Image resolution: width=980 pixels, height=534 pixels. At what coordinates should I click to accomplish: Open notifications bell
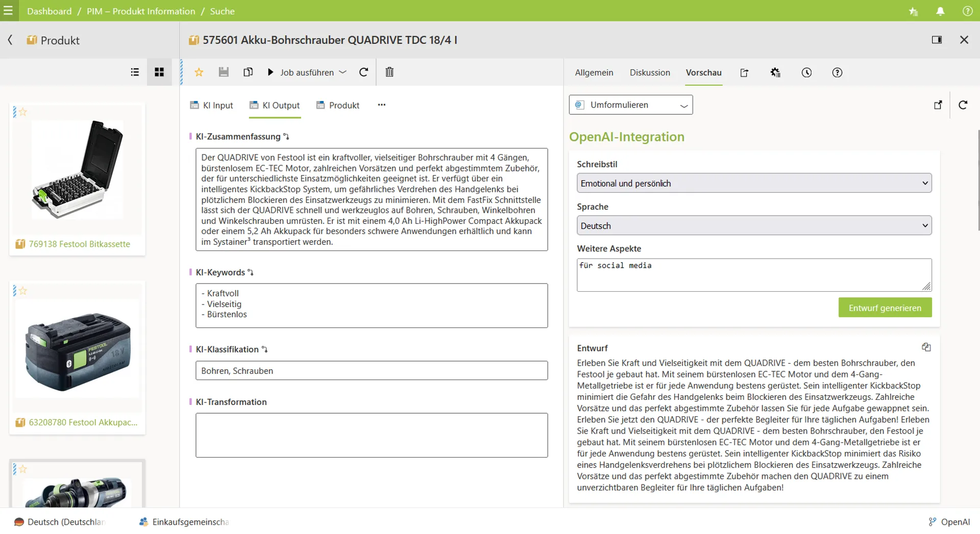[x=940, y=11]
